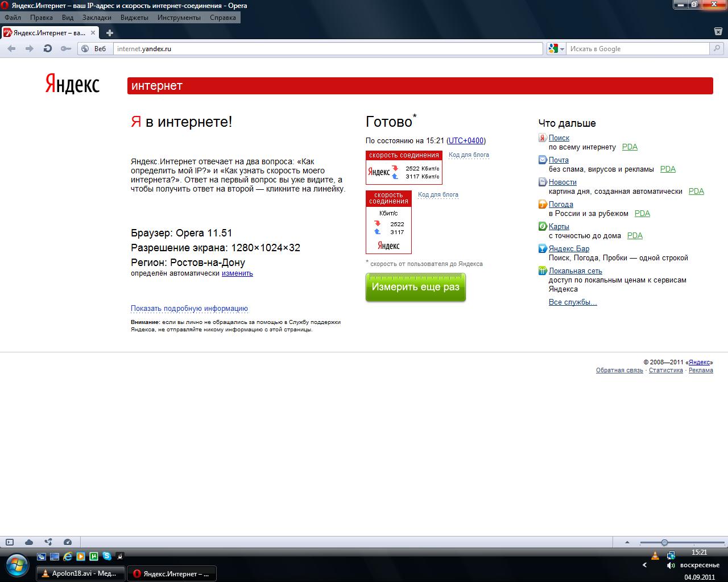Click the taskbar clock showing 15:21
Viewport: 728px width, 582px height.
point(700,552)
